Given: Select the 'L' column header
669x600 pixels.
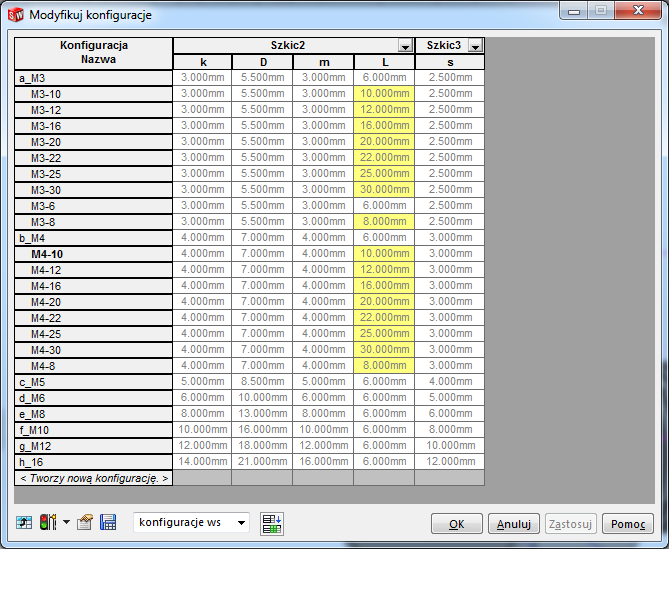Looking at the screenshot, I should (x=385, y=62).
